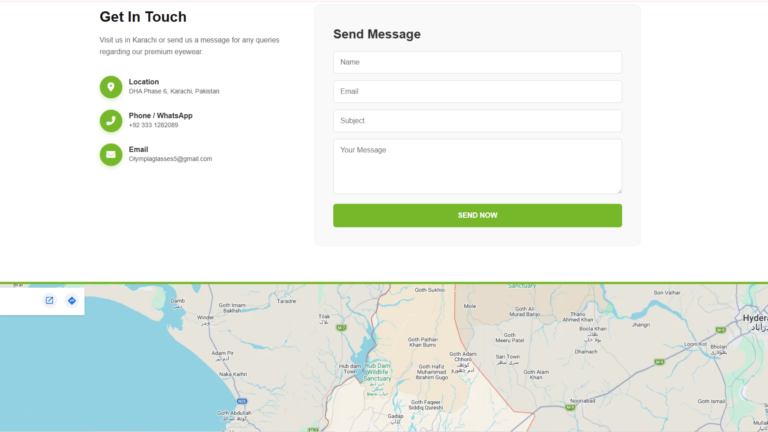Click the green phone handset icon
768x432 pixels.
click(x=111, y=120)
